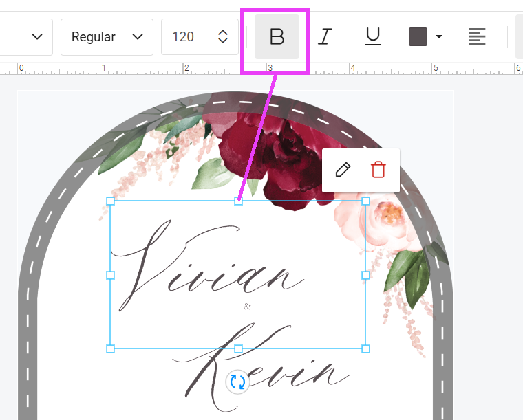
Task: Click the bottom-left selection resize handle
Action: click(x=110, y=349)
